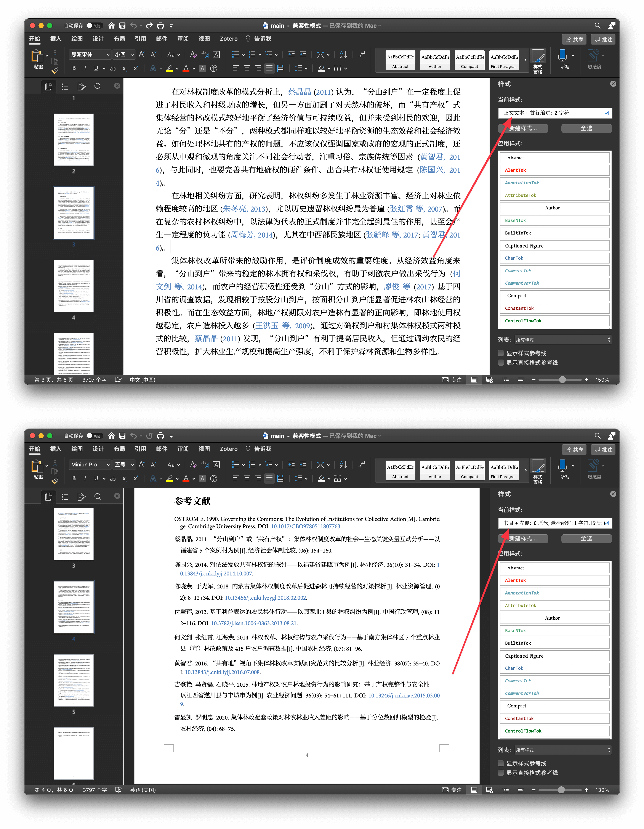Open DOI link 10.1017/CBO9780511807763
Screen dimensions: 644x829
pyautogui.click(x=306, y=527)
